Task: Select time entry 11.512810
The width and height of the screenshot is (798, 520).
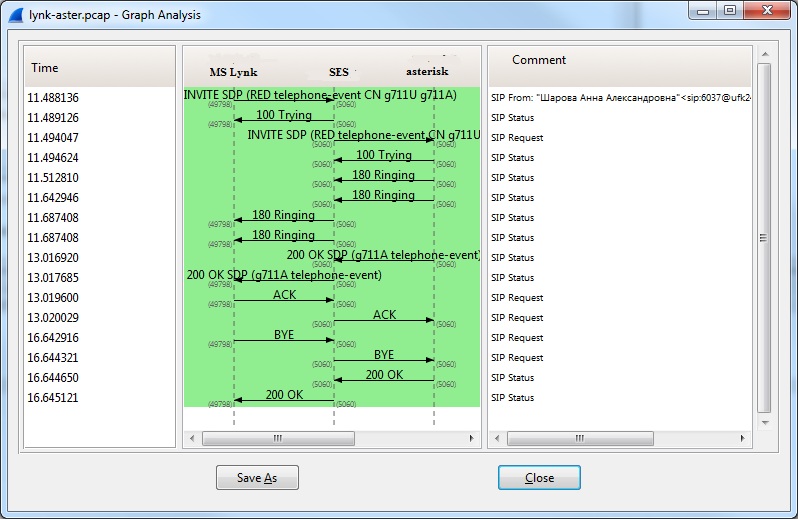Action: pyautogui.click(x=53, y=178)
